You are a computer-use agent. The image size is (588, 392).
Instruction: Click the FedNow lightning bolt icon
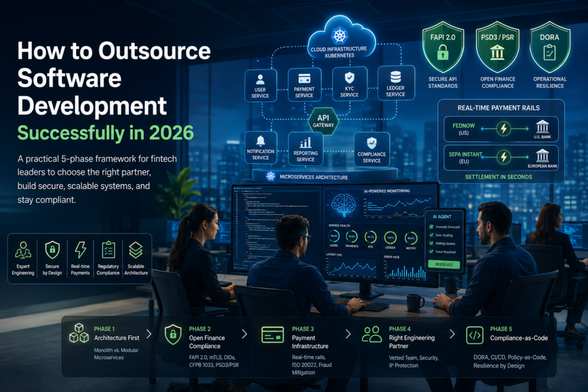[504, 129]
